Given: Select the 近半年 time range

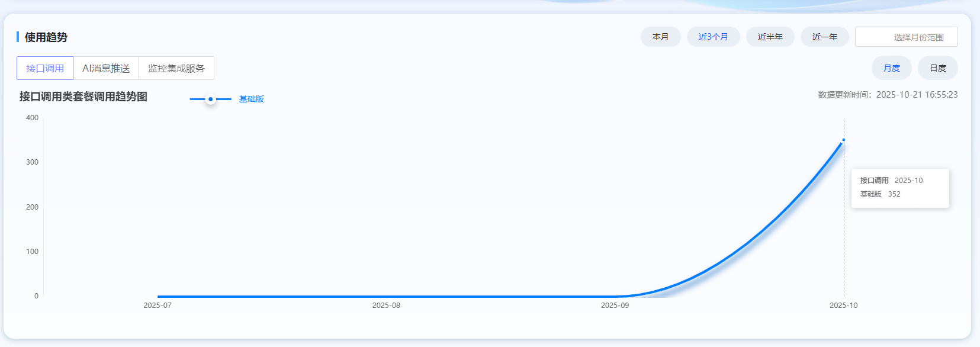Looking at the screenshot, I should 770,37.
